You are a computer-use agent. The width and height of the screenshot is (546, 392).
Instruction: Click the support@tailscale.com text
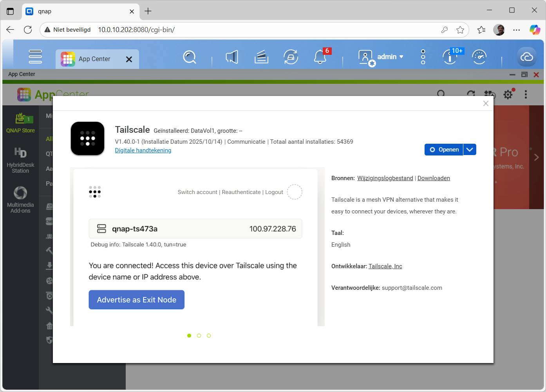click(412, 288)
